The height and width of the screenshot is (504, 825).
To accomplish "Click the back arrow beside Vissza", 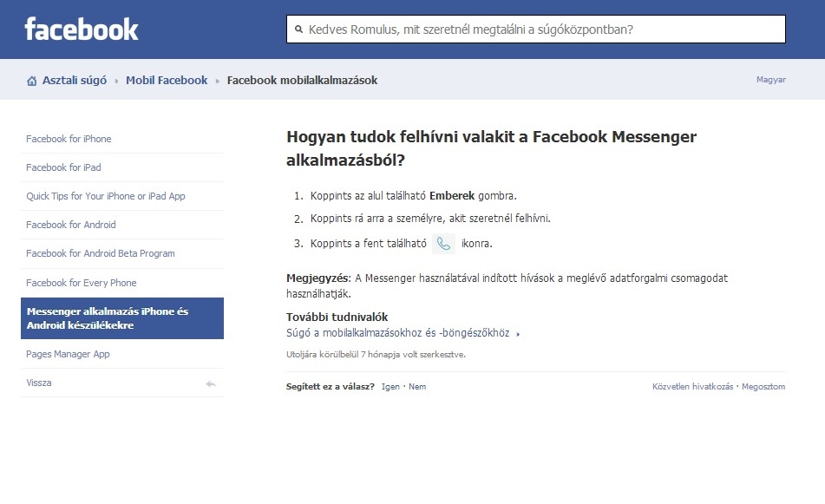I will [210, 383].
